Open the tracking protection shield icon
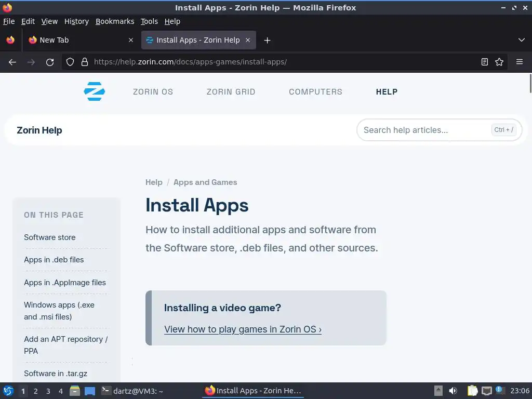This screenshot has width=532, height=399. (70, 62)
